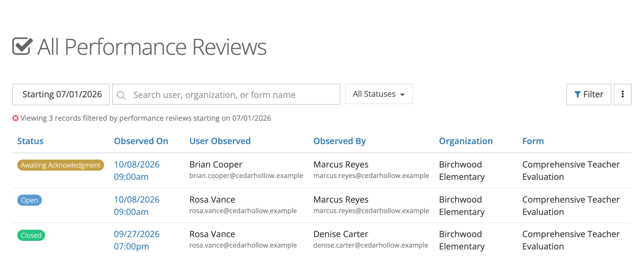The image size is (644, 271).
Task: Sort by Form column header
Action: [533, 141]
